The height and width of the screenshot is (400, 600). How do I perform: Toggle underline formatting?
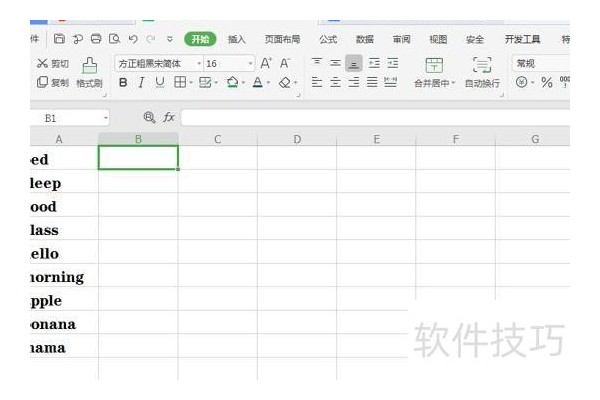[160, 82]
